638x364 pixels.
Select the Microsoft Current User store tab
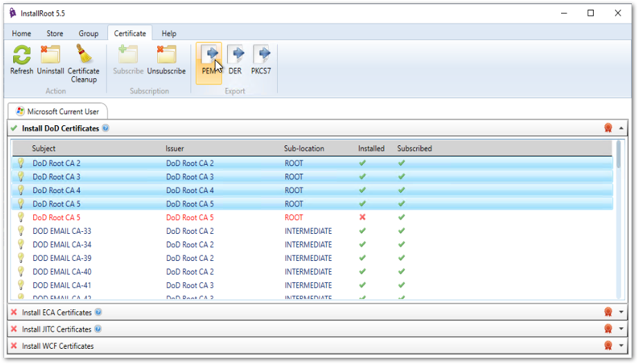tap(57, 111)
